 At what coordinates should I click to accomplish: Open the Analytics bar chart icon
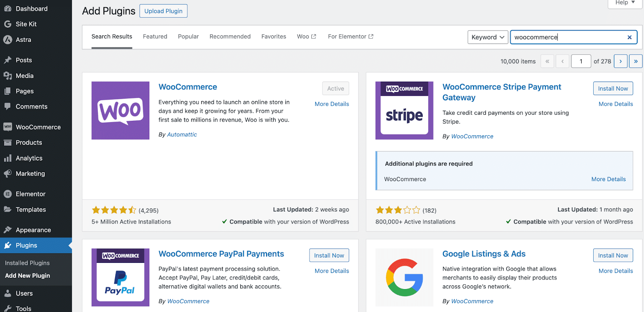click(x=8, y=158)
